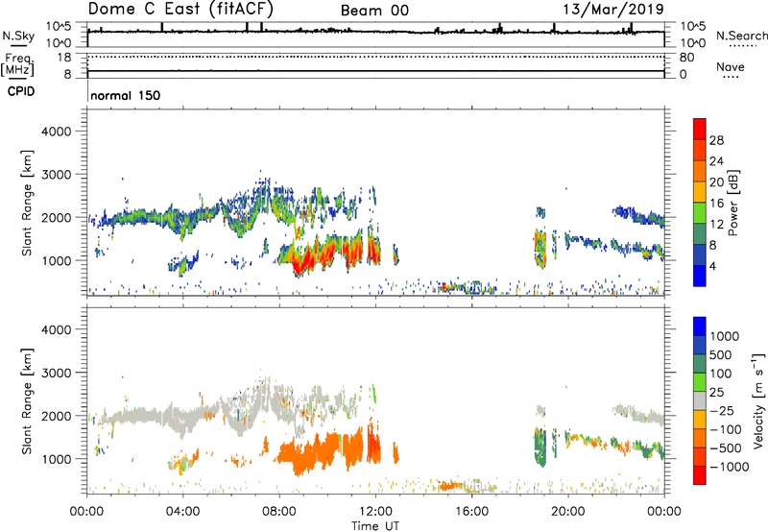Click the power colorbar tick '16'
The image size is (768, 532).
coord(716,204)
